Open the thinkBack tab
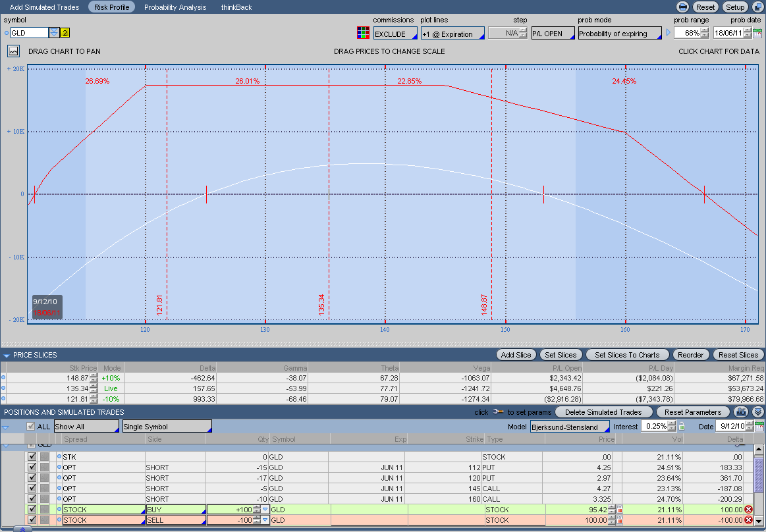This screenshot has width=766, height=532. pyautogui.click(x=236, y=7)
